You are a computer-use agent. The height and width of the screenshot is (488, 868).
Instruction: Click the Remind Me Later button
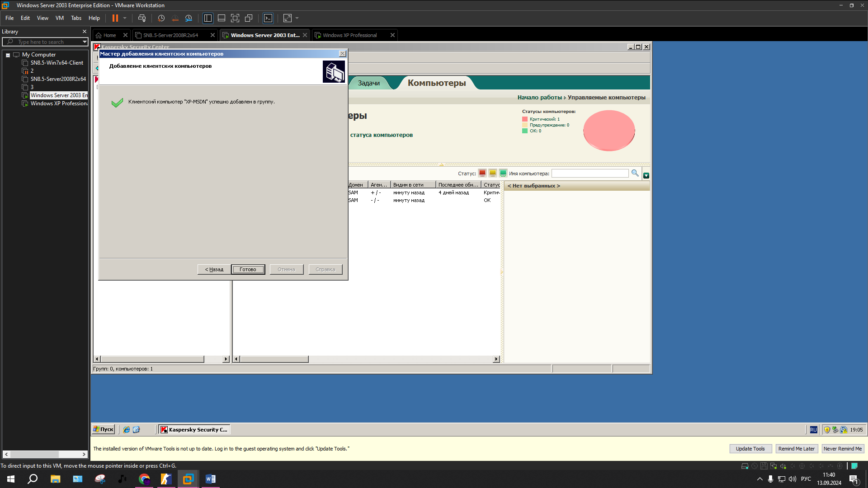797,449
